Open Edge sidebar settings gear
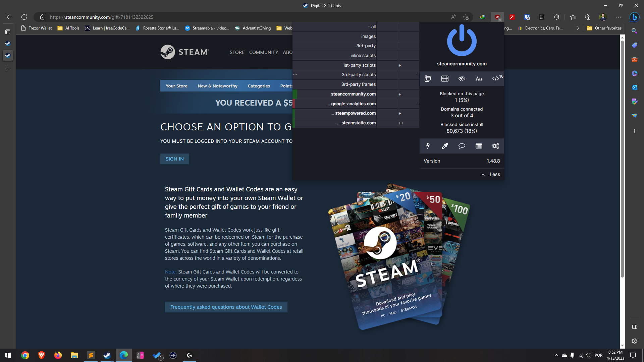The height and width of the screenshot is (362, 644). pos(634,341)
